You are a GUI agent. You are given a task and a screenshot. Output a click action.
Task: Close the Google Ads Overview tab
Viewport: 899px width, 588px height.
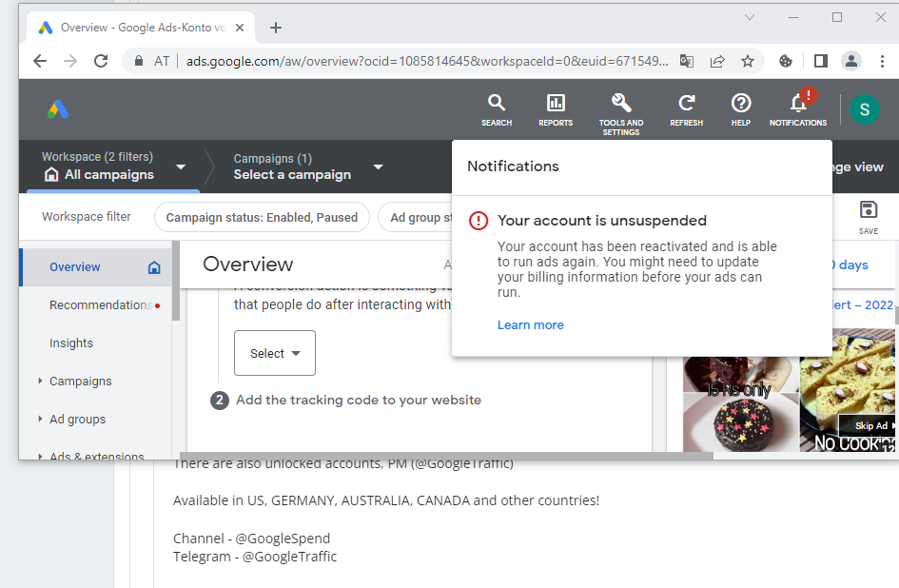(x=240, y=28)
